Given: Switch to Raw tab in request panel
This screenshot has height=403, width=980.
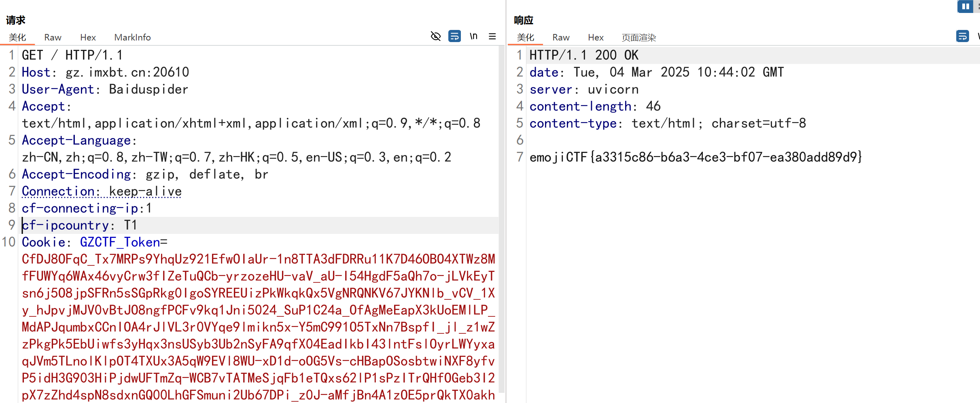Looking at the screenshot, I should (53, 37).
